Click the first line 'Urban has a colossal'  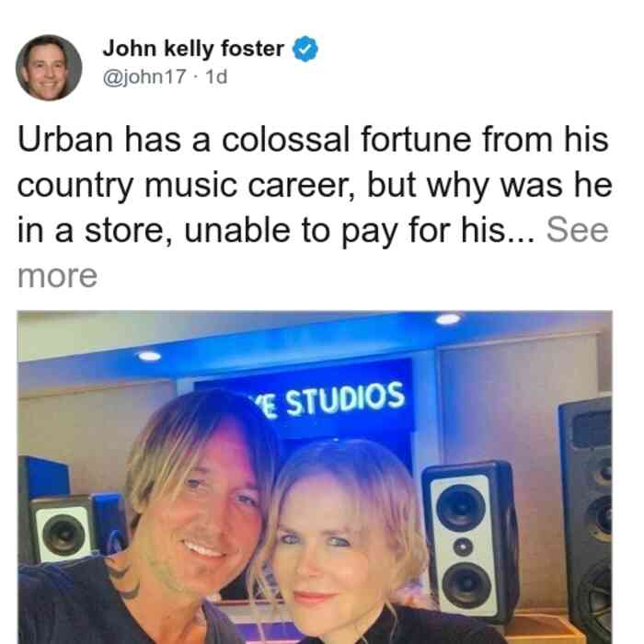pyautogui.click(x=184, y=140)
